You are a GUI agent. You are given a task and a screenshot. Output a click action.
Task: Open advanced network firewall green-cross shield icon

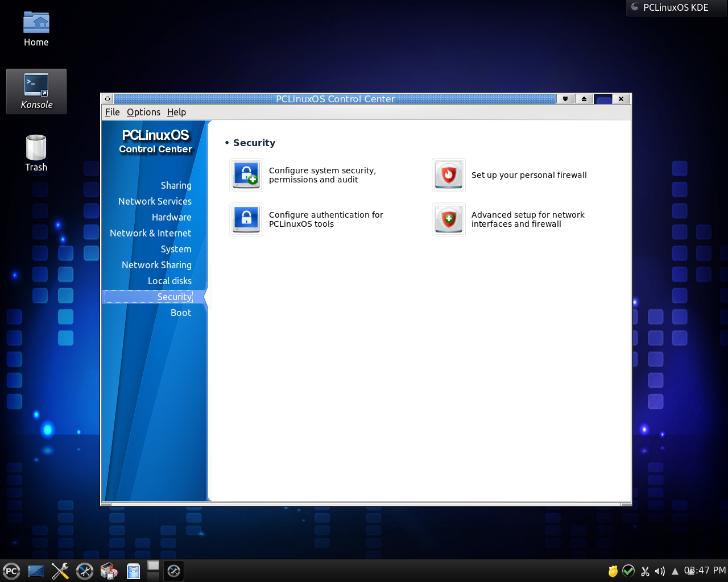tap(449, 219)
